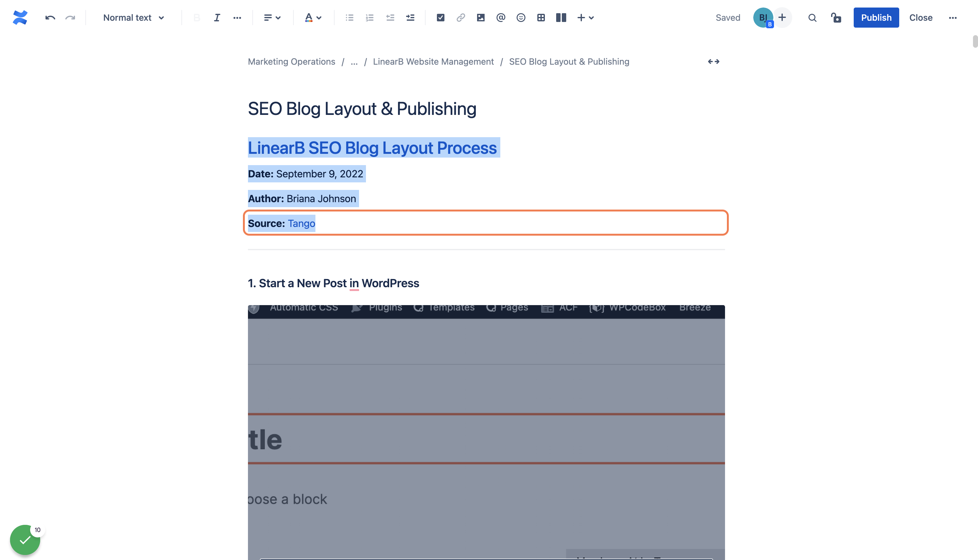Click the outdent icon

tap(390, 18)
